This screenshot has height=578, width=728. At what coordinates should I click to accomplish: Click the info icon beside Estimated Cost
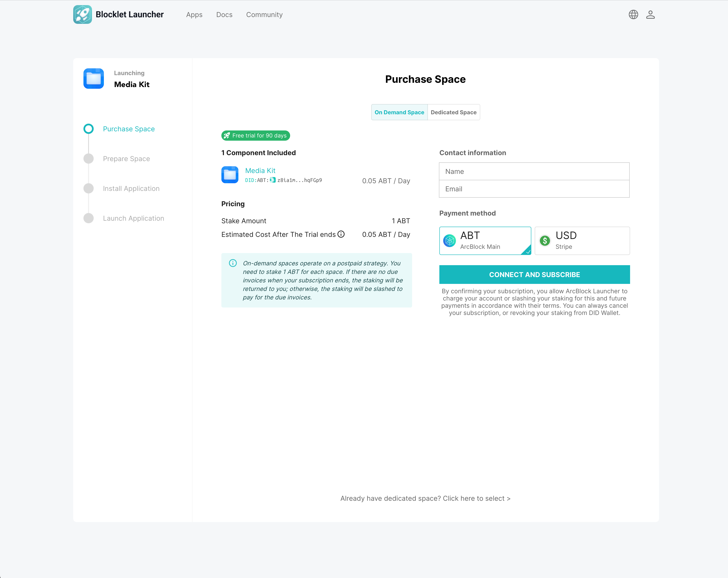[x=341, y=234]
